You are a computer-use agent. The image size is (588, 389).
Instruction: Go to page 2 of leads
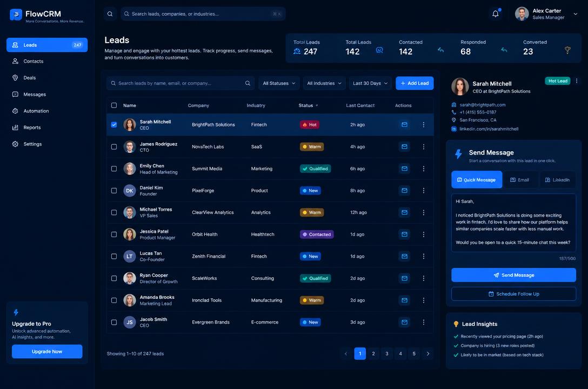tap(373, 353)
